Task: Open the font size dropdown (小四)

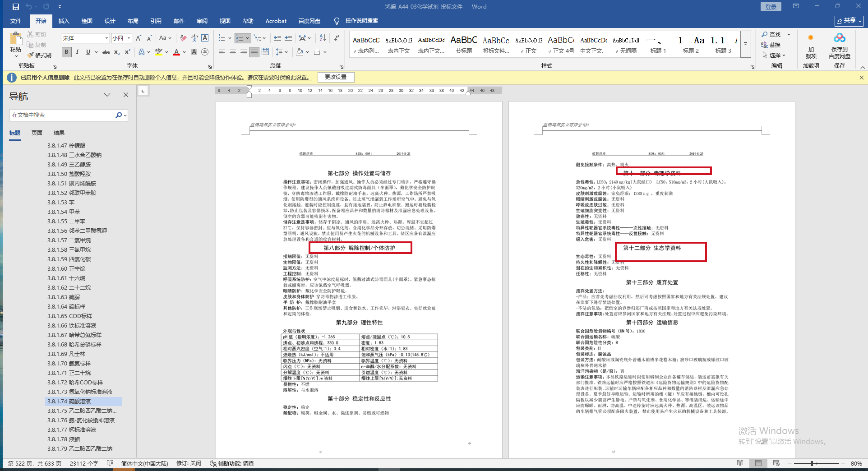Action: 129,38
